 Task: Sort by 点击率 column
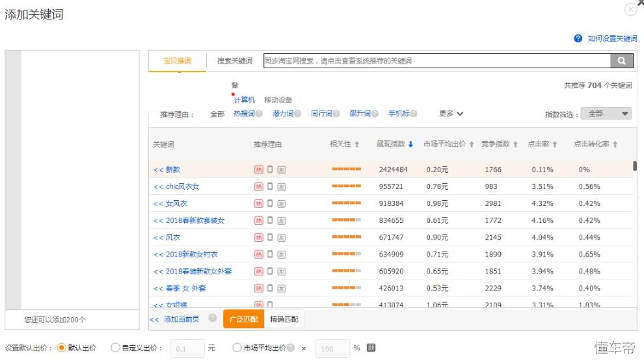click(x=542, y=144)
